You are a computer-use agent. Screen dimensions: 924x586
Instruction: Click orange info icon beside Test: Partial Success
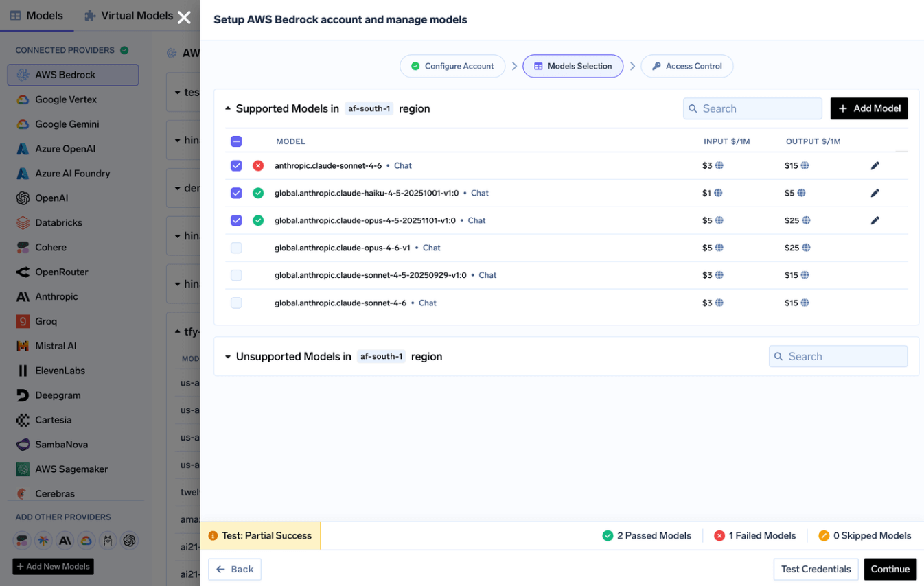coord(213,536)
